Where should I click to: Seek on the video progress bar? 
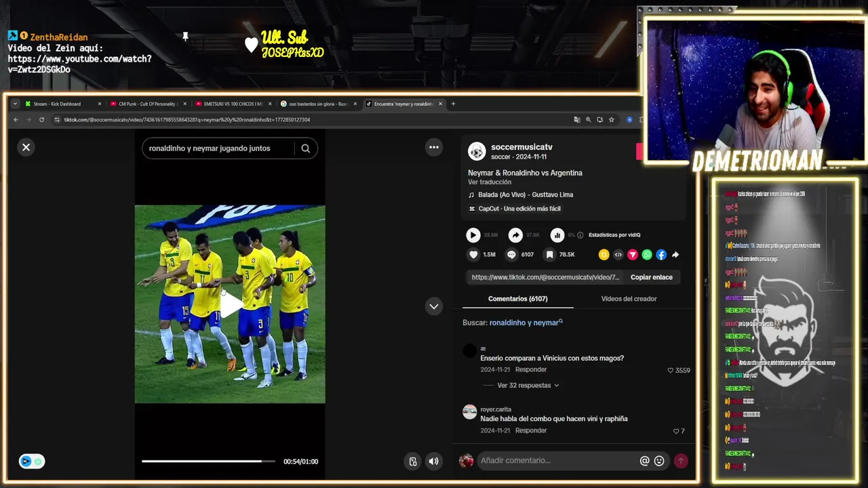tap(208, 462)
